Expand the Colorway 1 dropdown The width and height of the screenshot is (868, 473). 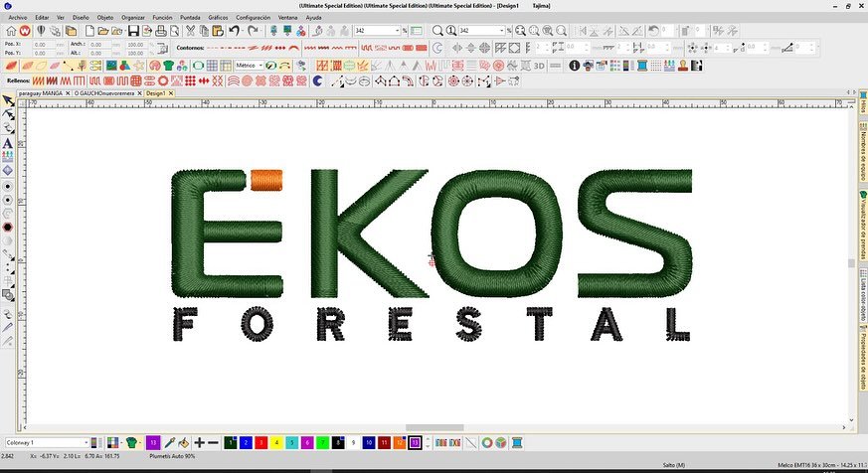[86, 442]
